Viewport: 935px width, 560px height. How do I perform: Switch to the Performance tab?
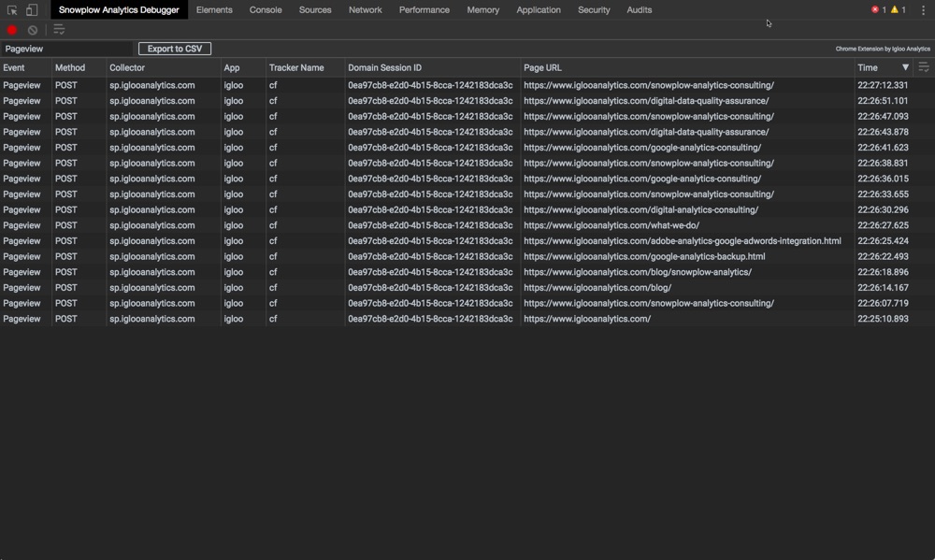424,10
